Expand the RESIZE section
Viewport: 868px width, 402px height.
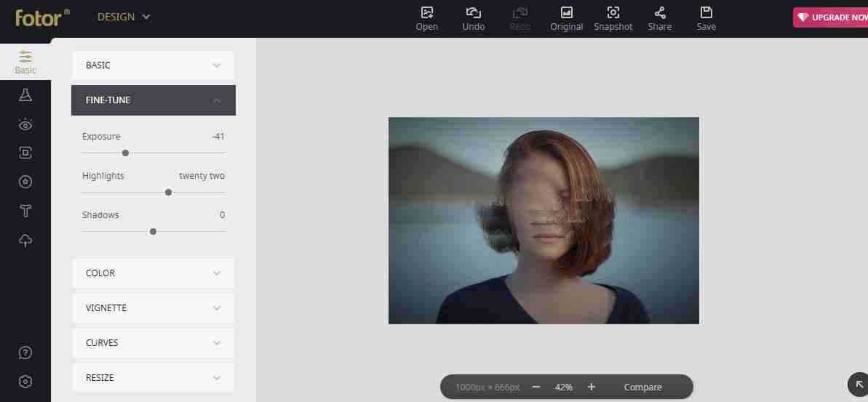tap(154, 378)
